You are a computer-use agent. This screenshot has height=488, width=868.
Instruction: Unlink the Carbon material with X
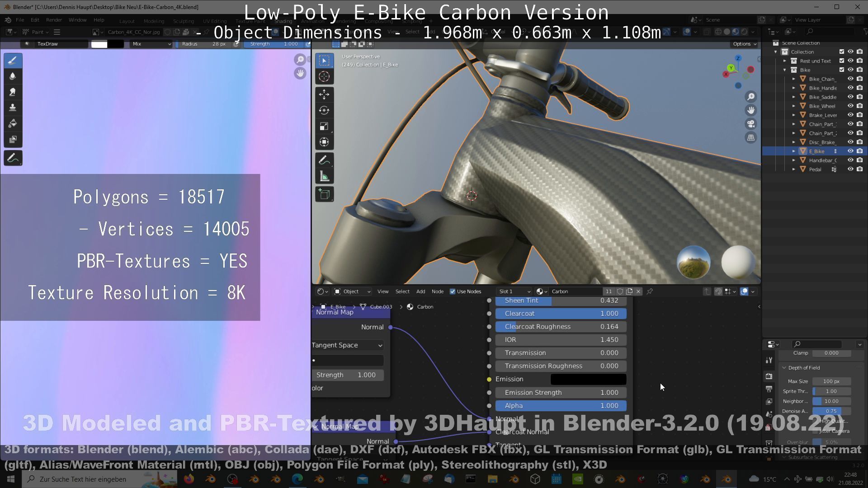tap(638, 291)
